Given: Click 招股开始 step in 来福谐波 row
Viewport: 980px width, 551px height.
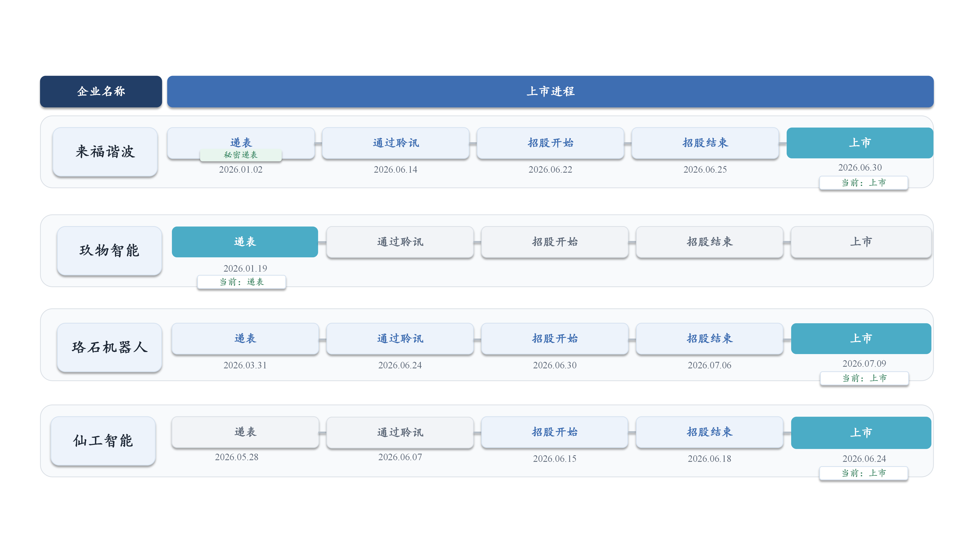Looking at the screenshot, I should [x=550, y=143].
